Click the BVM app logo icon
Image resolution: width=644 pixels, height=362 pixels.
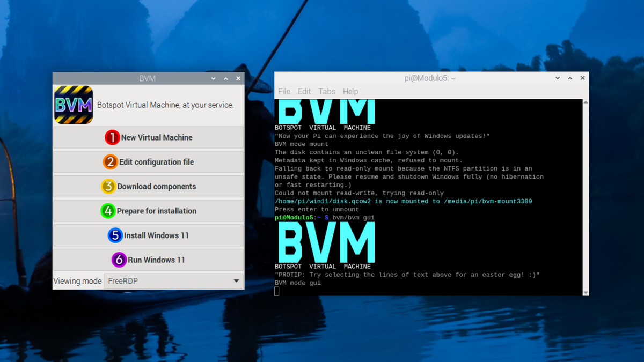point(73,105)
